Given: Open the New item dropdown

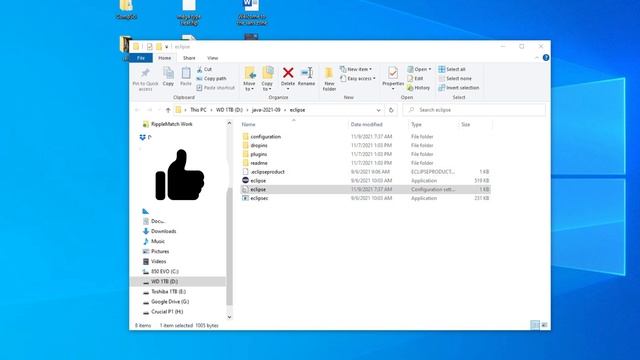Looking at the screenshot, I should [356, 69].
